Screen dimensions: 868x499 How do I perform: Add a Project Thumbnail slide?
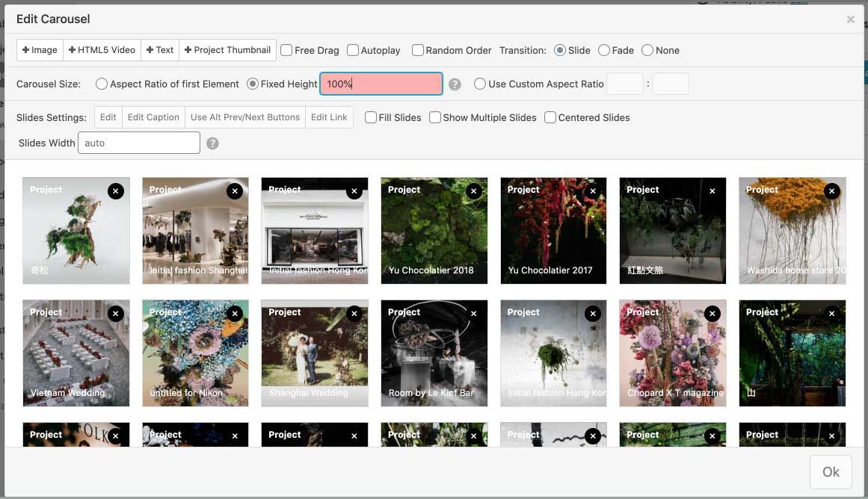coord(227,50)
